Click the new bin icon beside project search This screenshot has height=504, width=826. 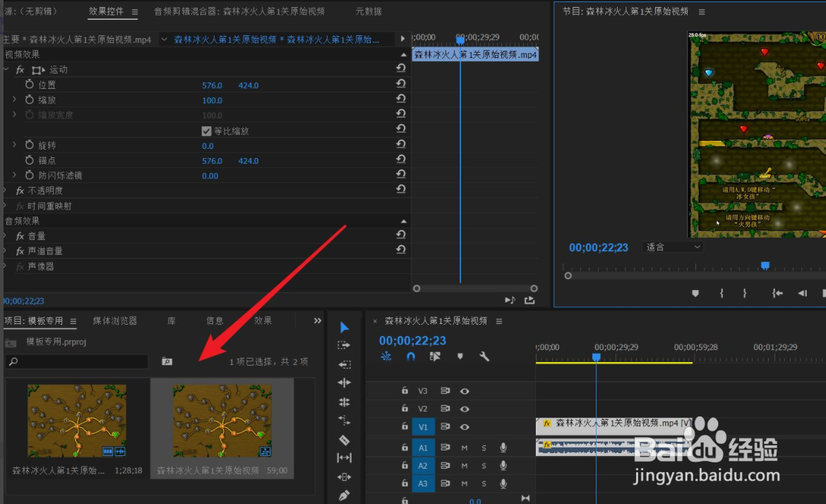coord(167,361)
